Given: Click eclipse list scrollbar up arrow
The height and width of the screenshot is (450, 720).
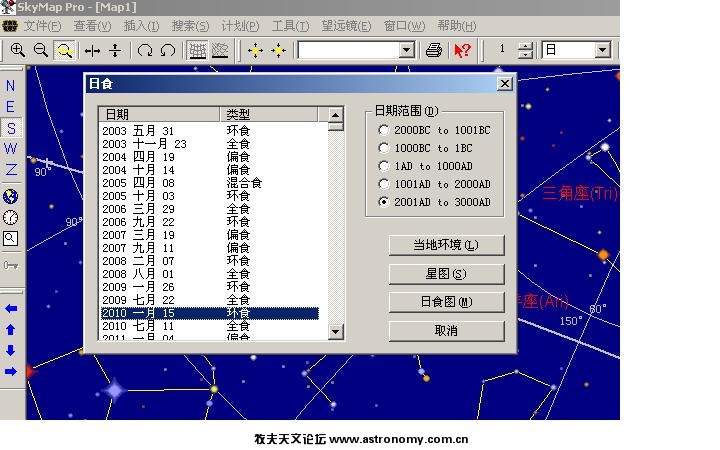Looking at the screenshot, I should pos(336,115).
